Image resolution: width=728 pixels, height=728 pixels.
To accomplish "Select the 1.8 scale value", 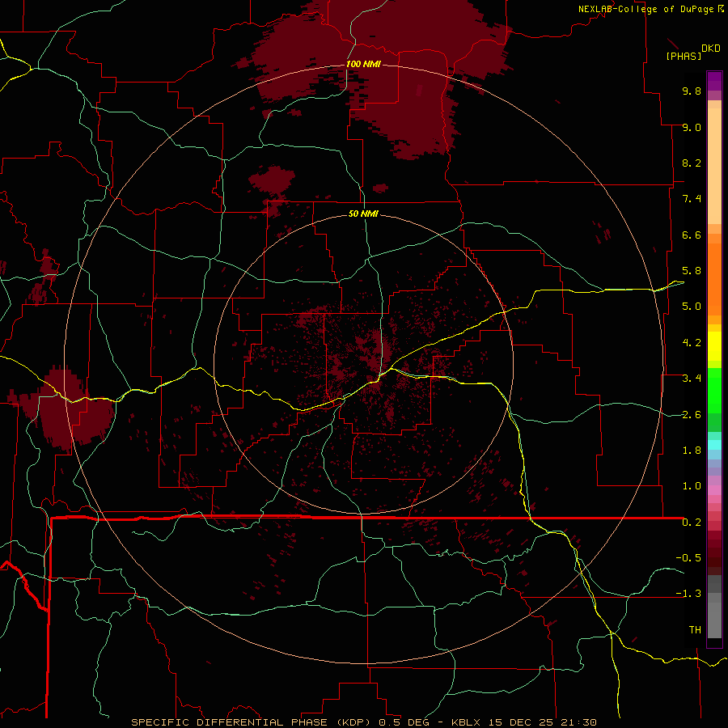I will 692,451.
